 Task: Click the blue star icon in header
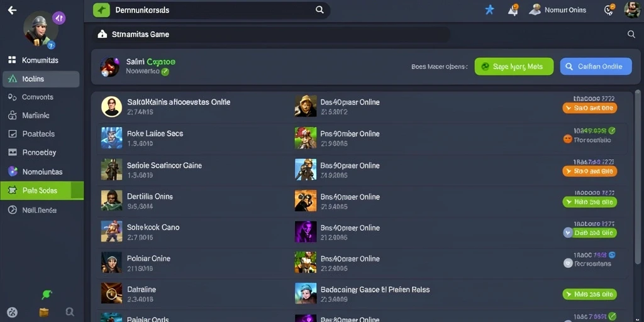point(489,10)
